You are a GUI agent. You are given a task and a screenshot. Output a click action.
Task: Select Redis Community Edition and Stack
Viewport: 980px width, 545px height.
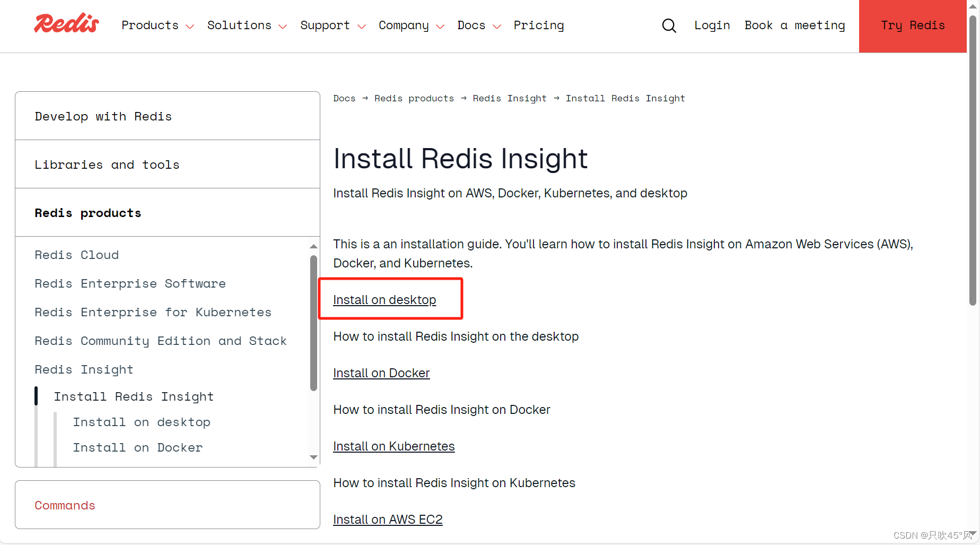click(x=161, y=341)
